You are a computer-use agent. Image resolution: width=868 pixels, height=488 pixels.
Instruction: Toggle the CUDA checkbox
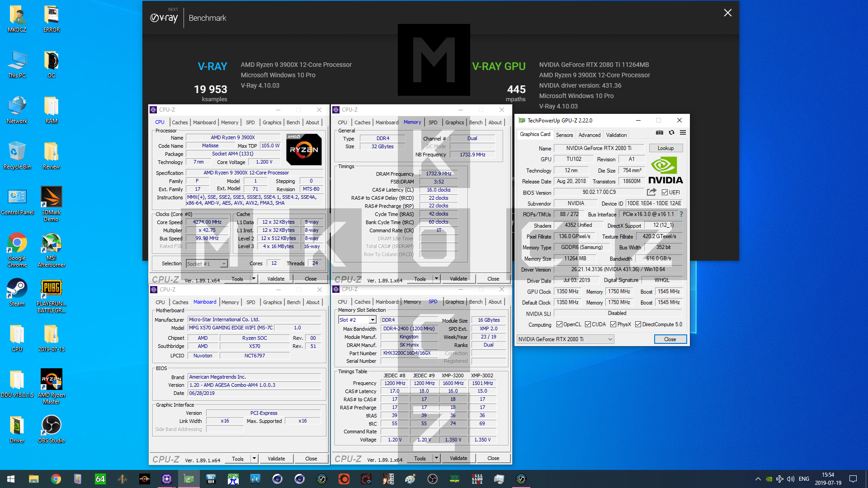(x=588, y=324)
